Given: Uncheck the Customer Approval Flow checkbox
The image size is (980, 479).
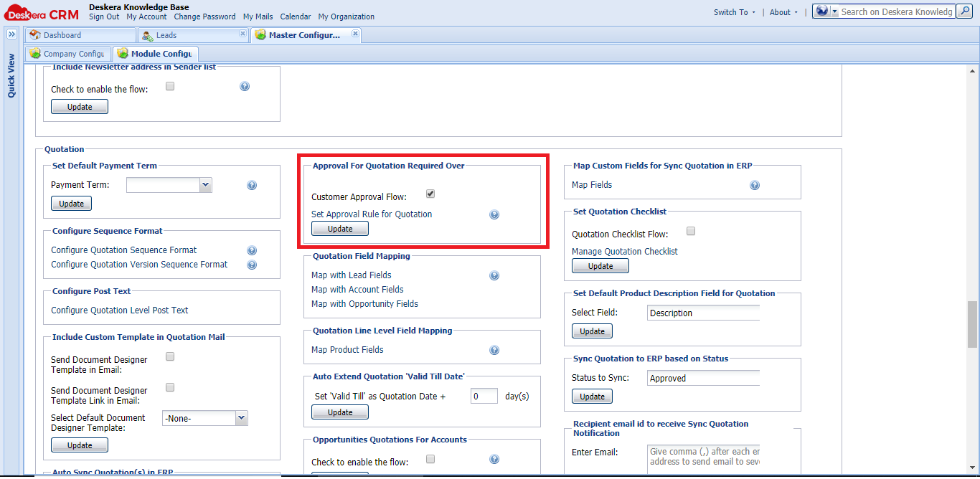Looking at the screenshot, I should [x=430, y=194].
